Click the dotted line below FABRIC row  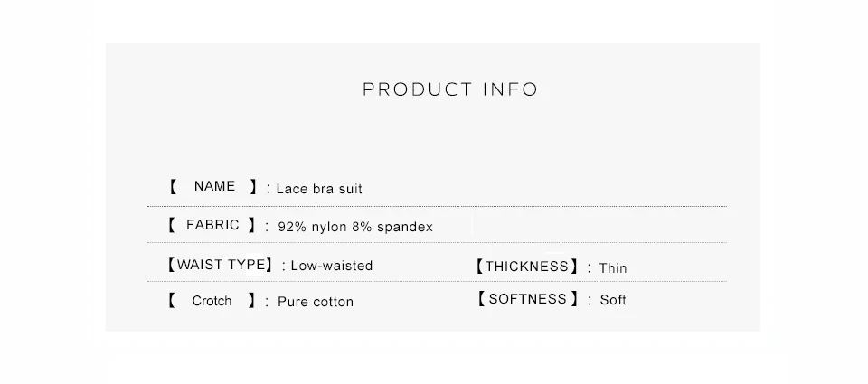[x=438, y=242]
